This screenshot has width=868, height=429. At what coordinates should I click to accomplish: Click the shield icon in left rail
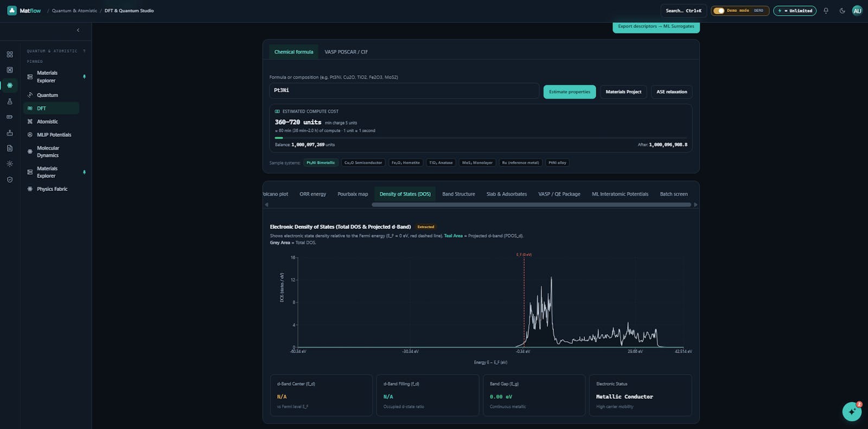pyautogui.click(x=10, y=180)
